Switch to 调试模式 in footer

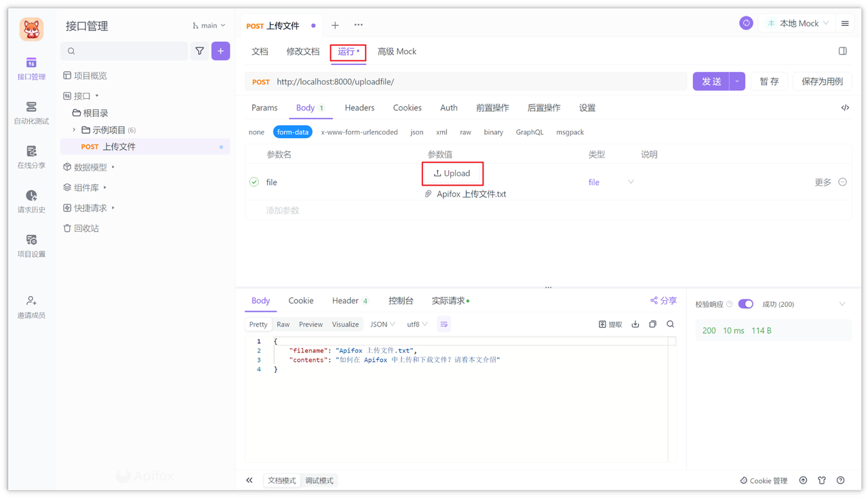[319, 480]
